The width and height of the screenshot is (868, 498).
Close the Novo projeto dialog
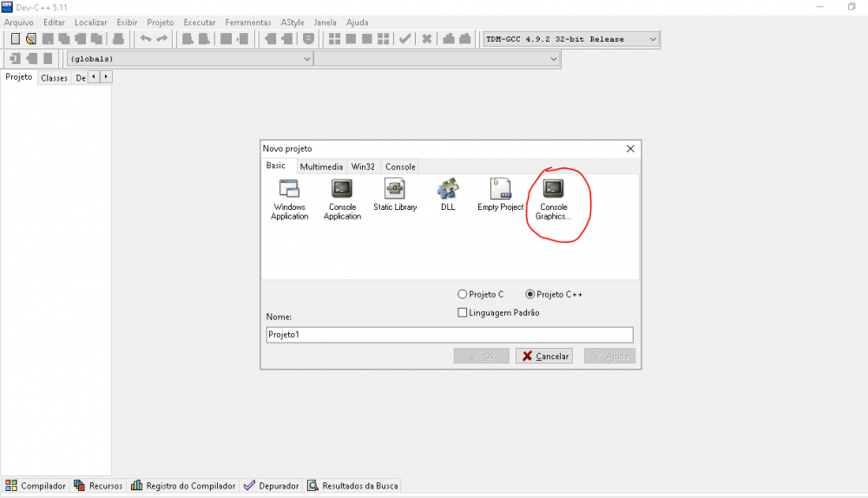click(630, 148)
